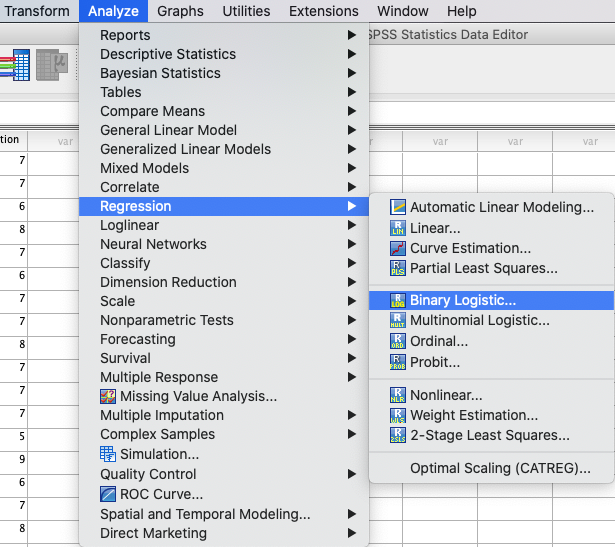This screenshot has height=547, width=615.
Task: Open the Linear... regression dialog
Action: pyautogui.click(x=491, y=228)
